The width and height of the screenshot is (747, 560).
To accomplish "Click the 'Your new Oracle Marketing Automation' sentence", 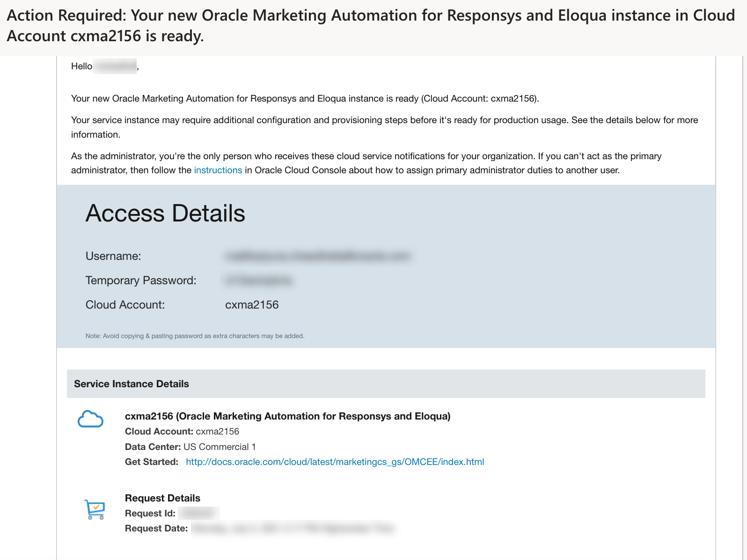I will pyautogui.click(x=305, y=98).
